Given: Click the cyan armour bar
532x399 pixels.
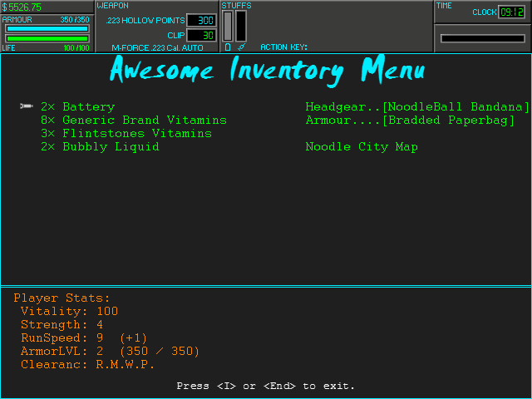Looking at the screenshot, I should (x=47, y=29).
